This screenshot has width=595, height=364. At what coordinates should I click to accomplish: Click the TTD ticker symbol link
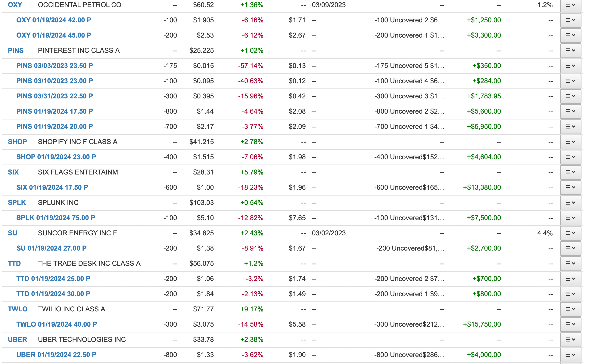click(x=14, y=264)
